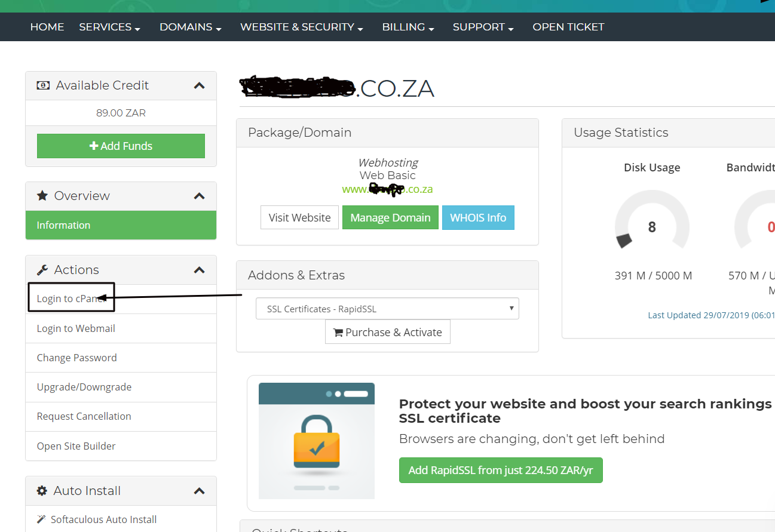Click the wrench icon beside Actions
This screenshot has width=775, height=532.
pos(42,270)
